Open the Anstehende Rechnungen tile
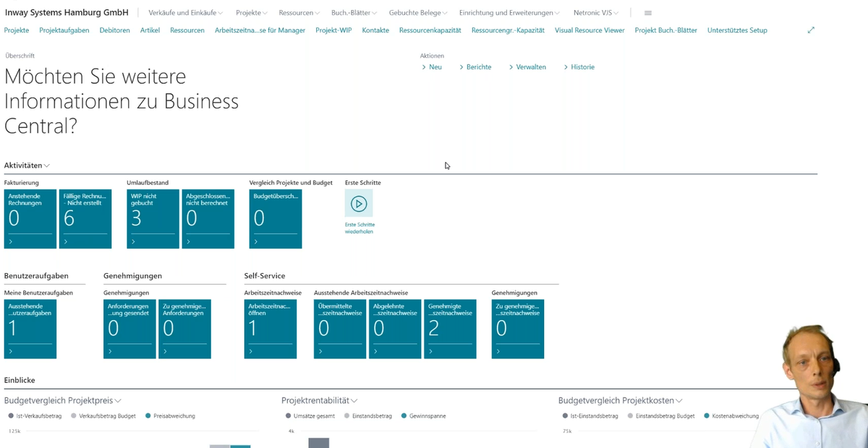868x448 pixels. pos(30,219)
